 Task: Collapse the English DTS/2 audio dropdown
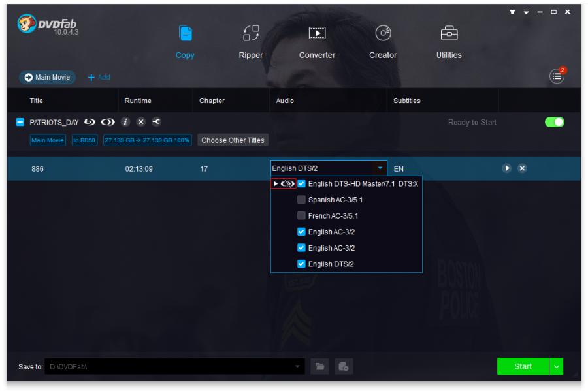pyautogui.click(x=380, y=168)
